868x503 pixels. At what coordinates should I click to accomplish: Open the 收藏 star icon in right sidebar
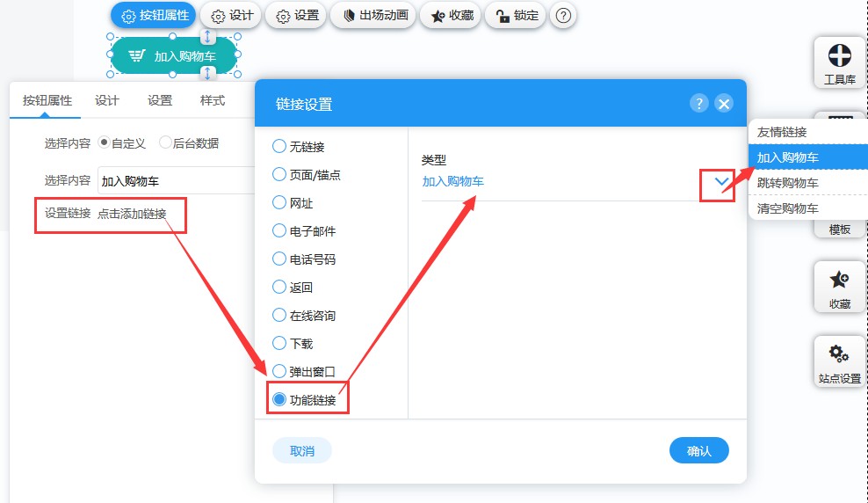tap(839, 287)
